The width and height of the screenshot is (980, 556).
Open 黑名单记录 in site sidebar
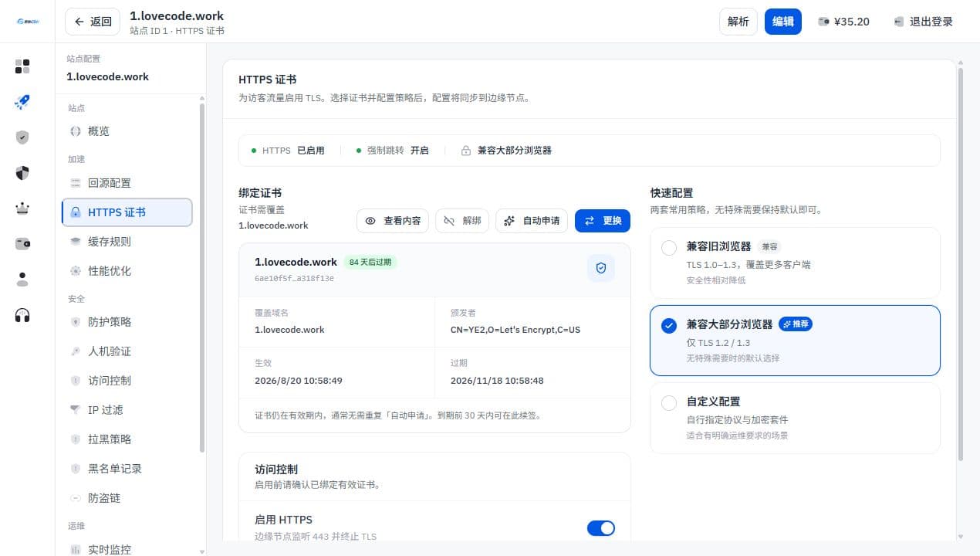[x=127, y=469]
